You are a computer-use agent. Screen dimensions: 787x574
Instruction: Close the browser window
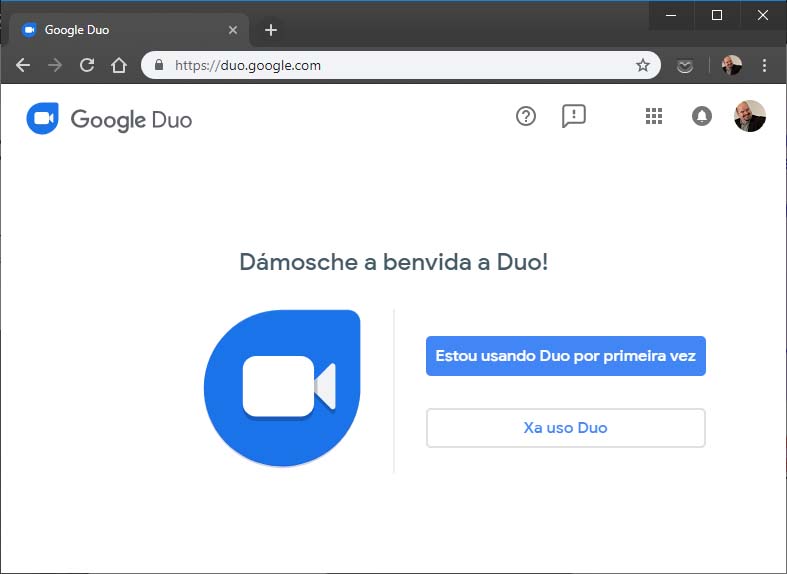(x=763, y=15)
